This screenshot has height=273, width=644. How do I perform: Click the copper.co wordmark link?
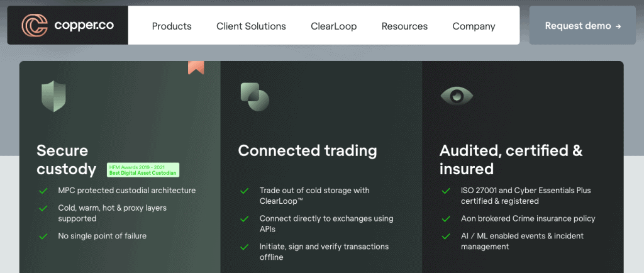pyautogui.click(x=84, y=25)
